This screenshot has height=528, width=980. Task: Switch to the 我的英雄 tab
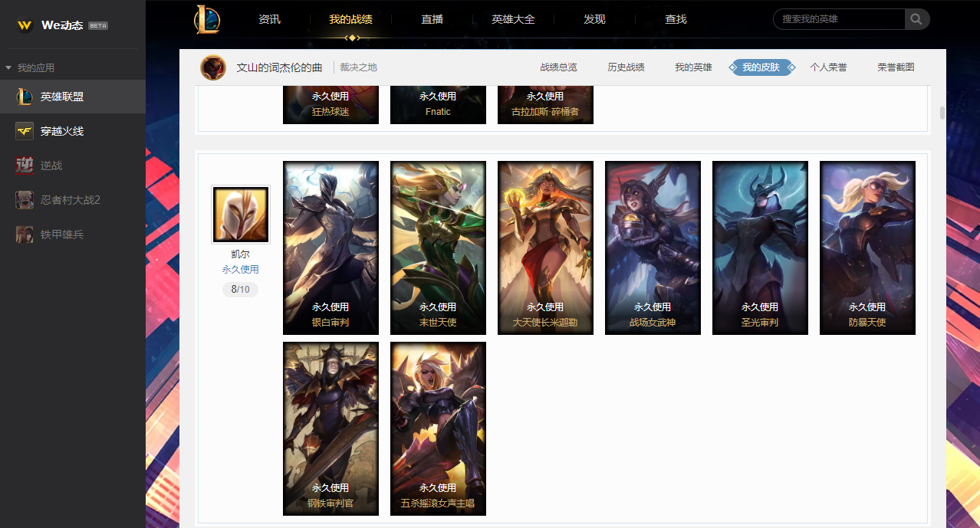(693, 67)
